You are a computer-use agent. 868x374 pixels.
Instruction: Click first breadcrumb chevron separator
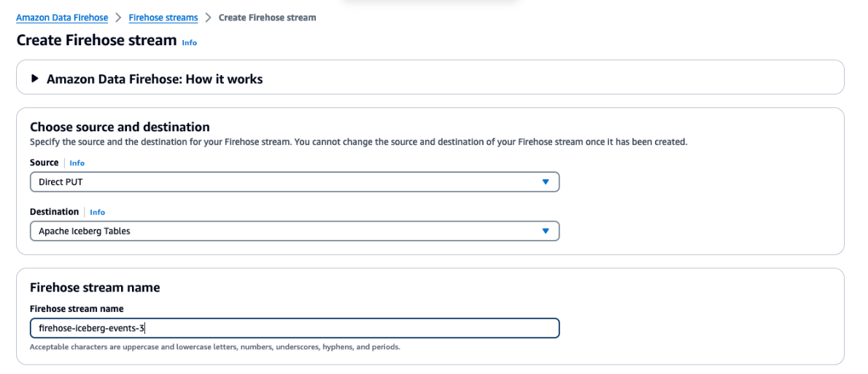pyautogui.click(x=118, y=17)
